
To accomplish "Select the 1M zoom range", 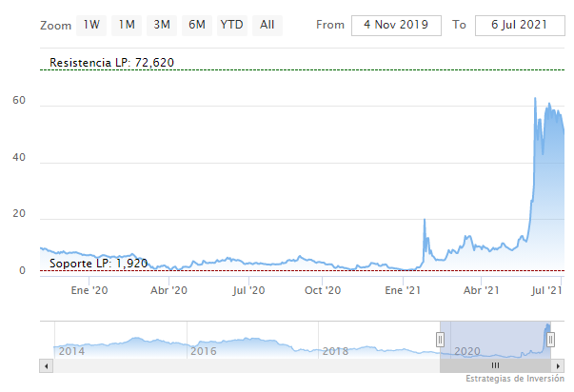I will (x=127, y=25).
